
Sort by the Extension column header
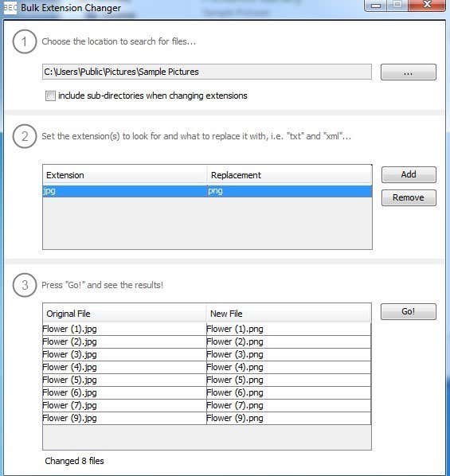(x=125, y=175)
